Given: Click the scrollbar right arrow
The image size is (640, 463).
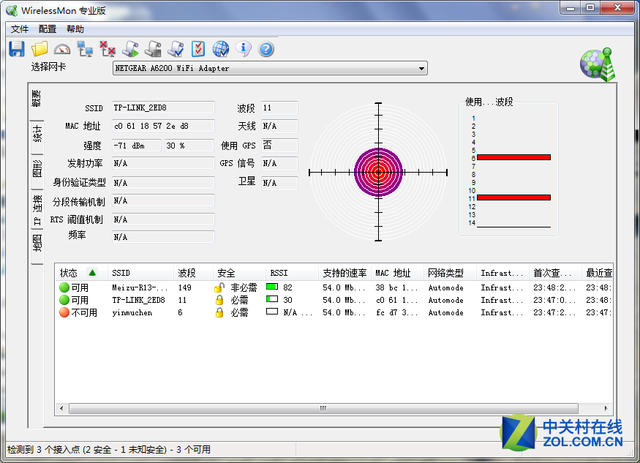Looking at the screenshot, I should click(606, 408).
